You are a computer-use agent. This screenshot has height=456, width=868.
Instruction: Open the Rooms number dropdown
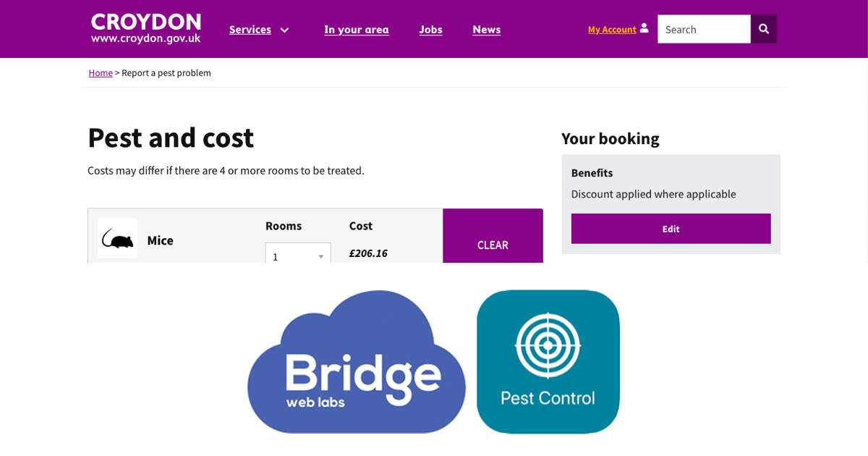coord(297,256)
